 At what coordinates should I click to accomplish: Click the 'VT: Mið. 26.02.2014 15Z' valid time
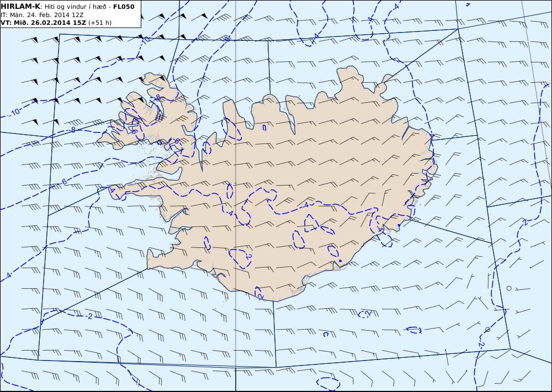pos(43,23)
